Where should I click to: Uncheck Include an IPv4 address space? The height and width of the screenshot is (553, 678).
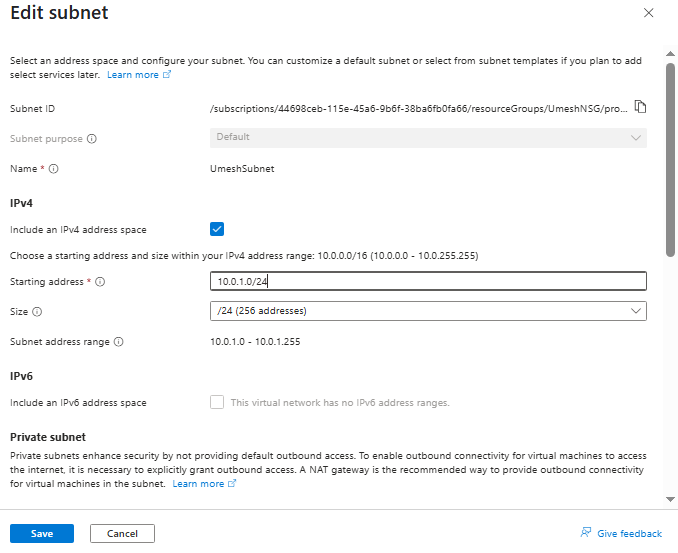pos(217,229)
